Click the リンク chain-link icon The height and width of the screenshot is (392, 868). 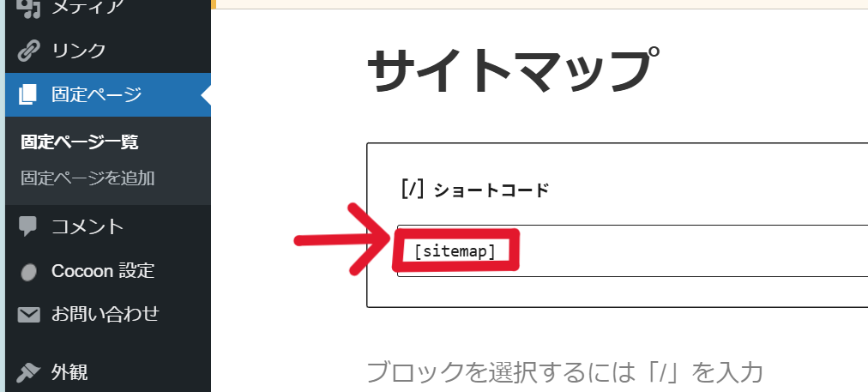point(28,51)
